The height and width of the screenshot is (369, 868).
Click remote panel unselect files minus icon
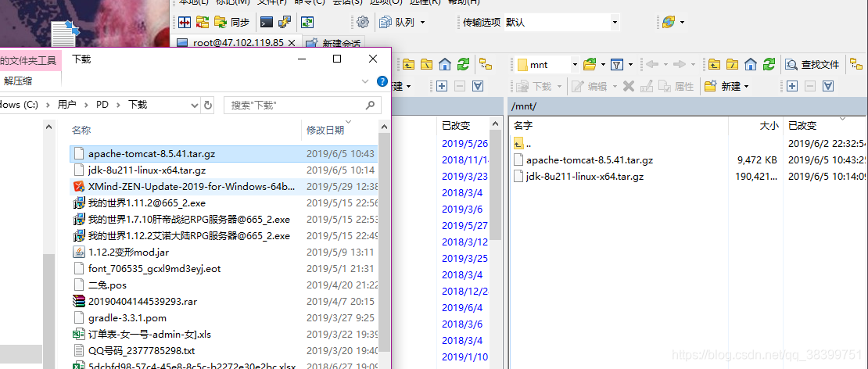click(x=810, y=86)
